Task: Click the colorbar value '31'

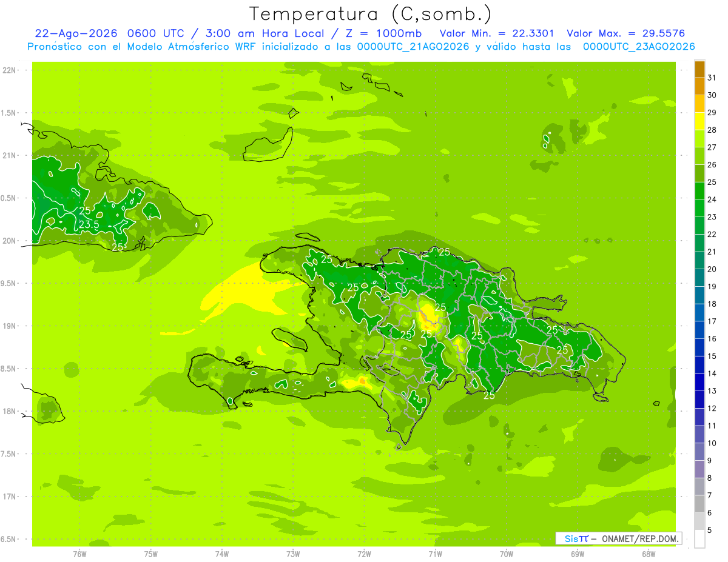Action: tap(712, 78)
